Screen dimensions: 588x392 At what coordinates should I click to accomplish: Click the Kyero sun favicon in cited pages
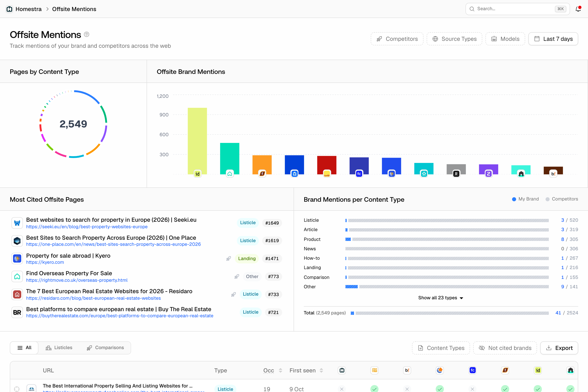17,258
